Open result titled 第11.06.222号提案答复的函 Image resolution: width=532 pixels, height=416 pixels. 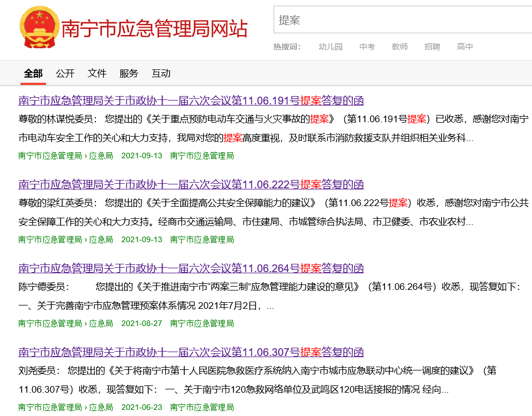(191, 184)
